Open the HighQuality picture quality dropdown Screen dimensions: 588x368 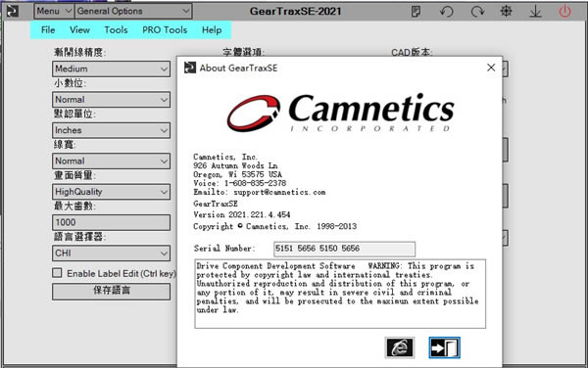tap(111, 192)
